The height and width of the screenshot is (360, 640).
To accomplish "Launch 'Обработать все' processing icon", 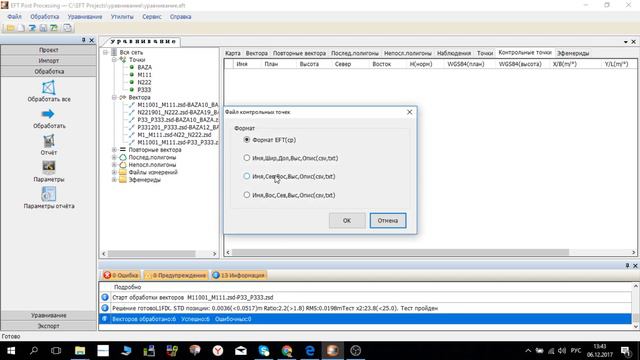I will click(x=49, y=91).
